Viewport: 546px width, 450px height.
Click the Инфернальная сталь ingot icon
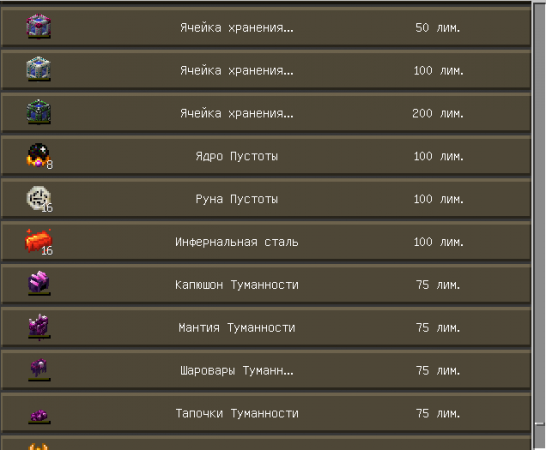point(39,241)
